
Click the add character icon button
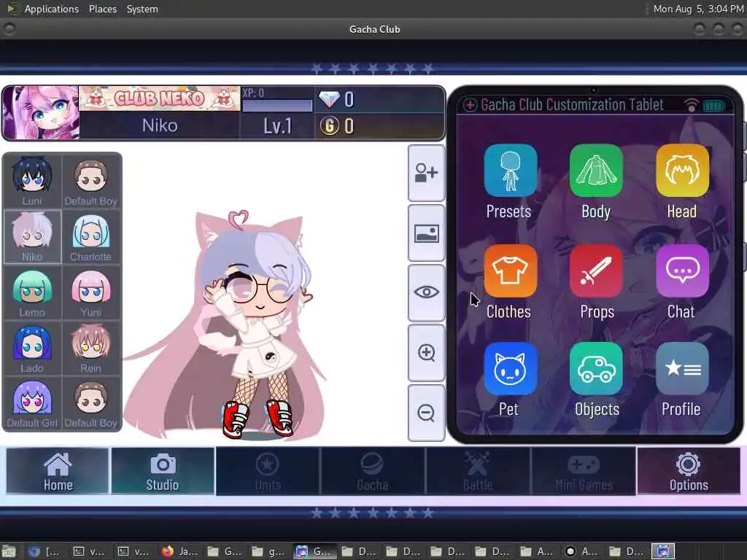426,173
